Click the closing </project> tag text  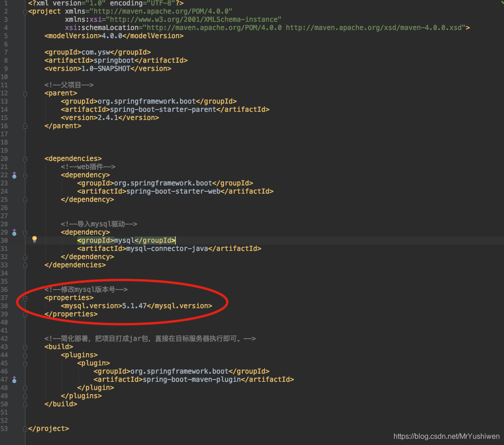pyautogui.click(x=49, y=429)
